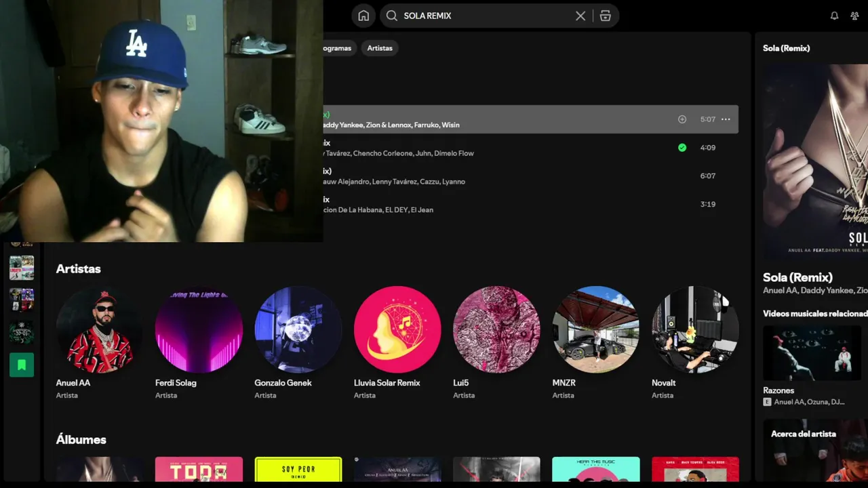The width and height of the screenshot is (868, 488).
Task: Play the Razones music video thumbnail
Action: (x=812, y=353)
